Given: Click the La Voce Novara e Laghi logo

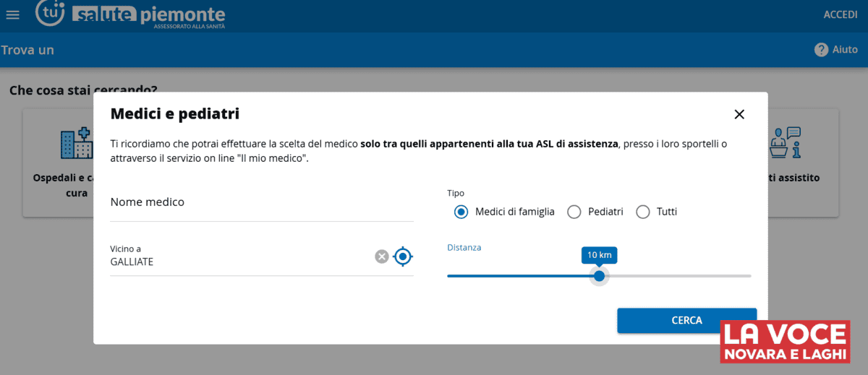Looking at the screenshot, I should [785, 342].
